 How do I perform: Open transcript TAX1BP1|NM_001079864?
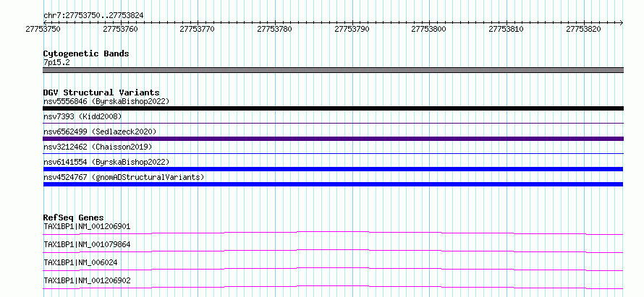point(87,244)
